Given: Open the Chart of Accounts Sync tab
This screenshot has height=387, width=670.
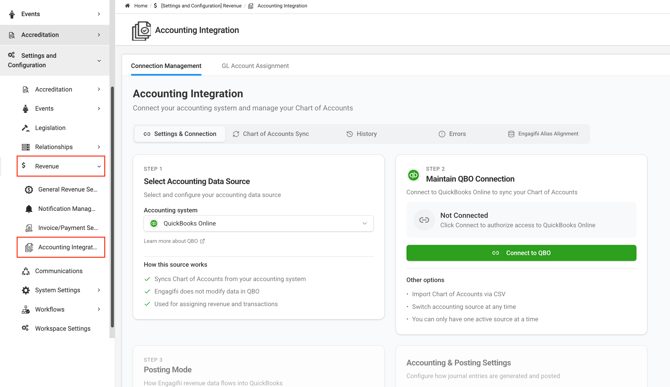Looking at the screenshot, I should pos(271,134).
